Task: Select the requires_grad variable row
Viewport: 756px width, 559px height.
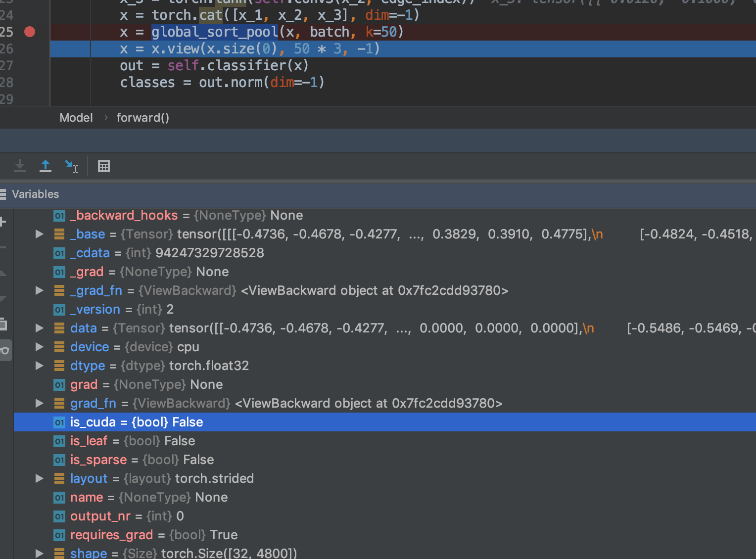Action: [x=148, y=535]
